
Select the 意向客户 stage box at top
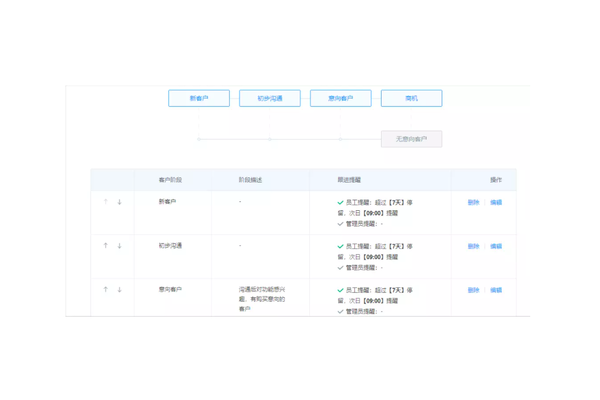(341, 98)
